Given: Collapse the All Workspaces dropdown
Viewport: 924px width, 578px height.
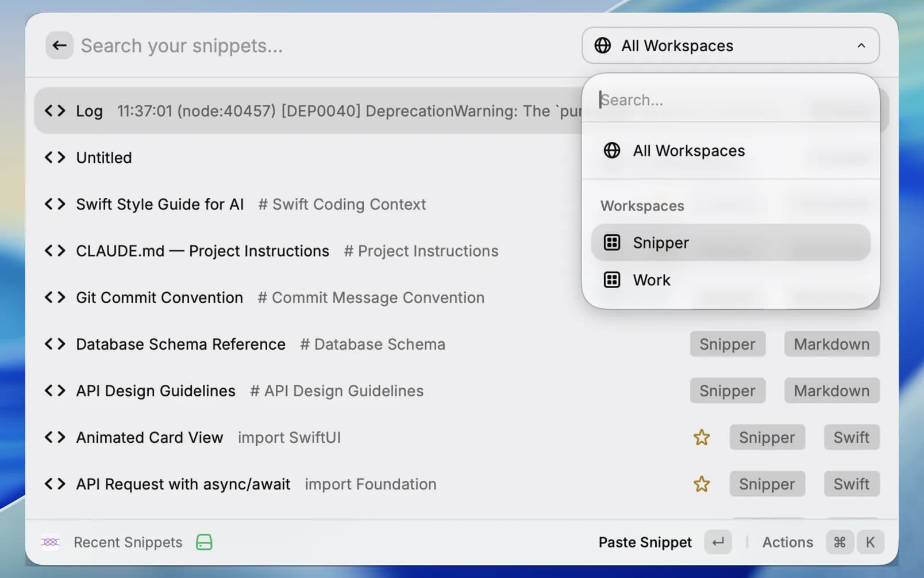Looking at the screenshot, I should tap(730, 45).
